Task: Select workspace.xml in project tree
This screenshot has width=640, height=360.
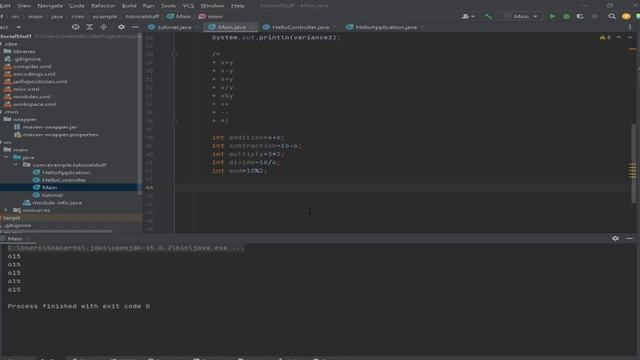Action: (34, 104)
